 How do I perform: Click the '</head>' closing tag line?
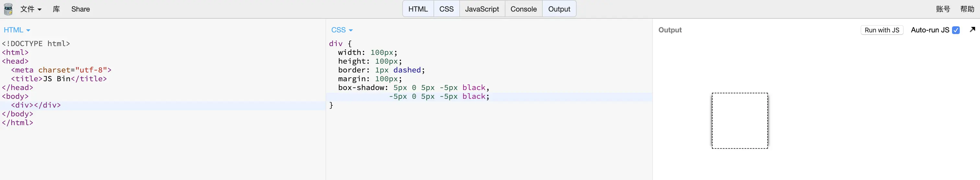17,88
